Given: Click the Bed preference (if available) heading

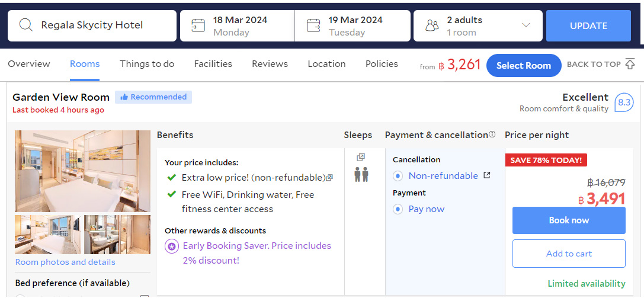Looking at the screenshot, I should tap(73, 283).
